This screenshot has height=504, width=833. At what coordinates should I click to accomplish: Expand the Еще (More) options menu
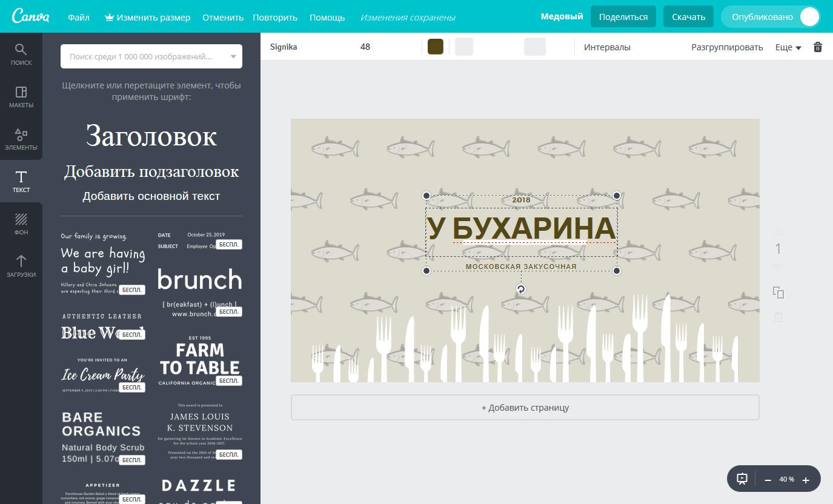click(788, 47)
